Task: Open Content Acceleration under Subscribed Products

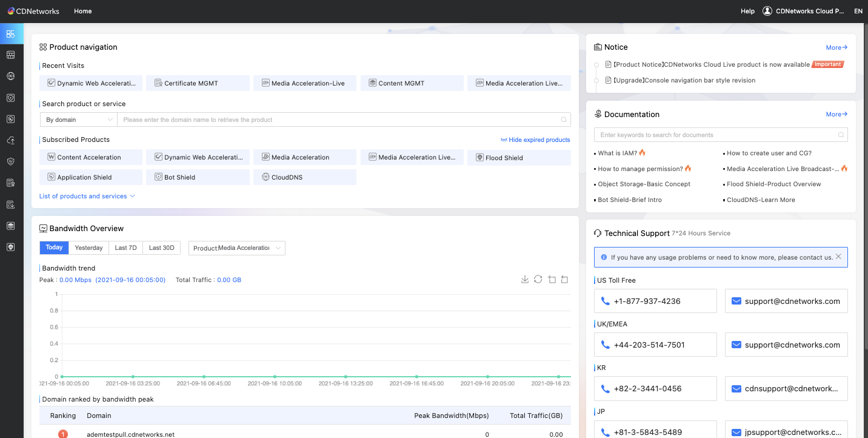Action: [91, 157]
